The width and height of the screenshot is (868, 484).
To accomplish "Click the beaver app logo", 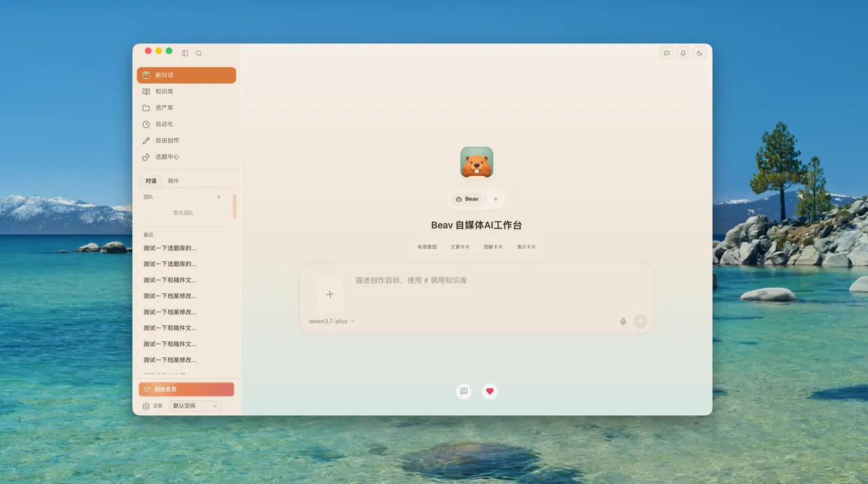I will [x=477, y=163].
